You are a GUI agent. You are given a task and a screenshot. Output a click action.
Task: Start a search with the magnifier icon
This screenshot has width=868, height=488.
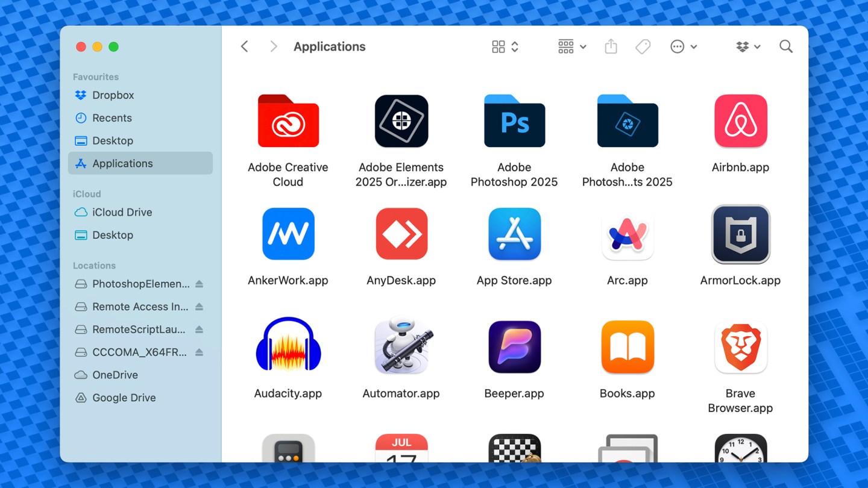(x=785, y=46)
